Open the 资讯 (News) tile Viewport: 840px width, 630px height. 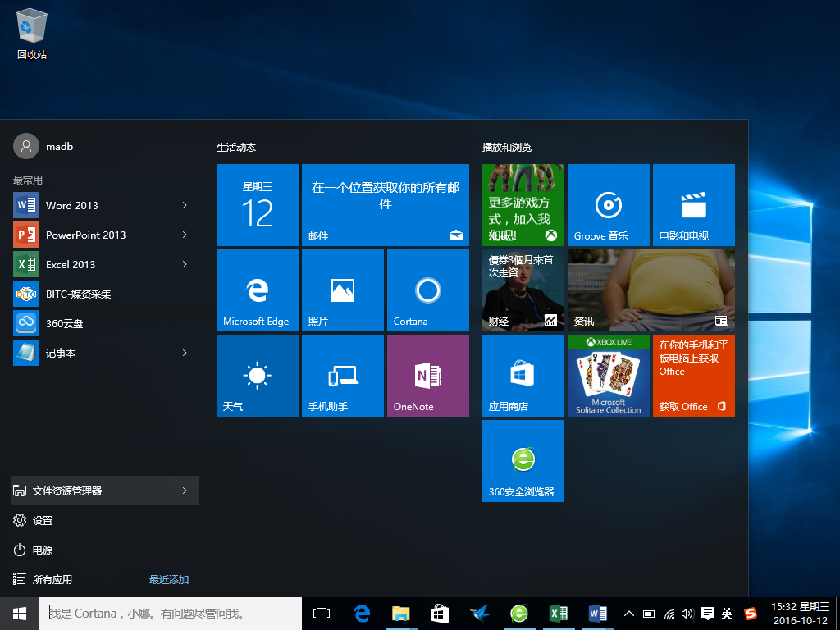tap(651, 290)
